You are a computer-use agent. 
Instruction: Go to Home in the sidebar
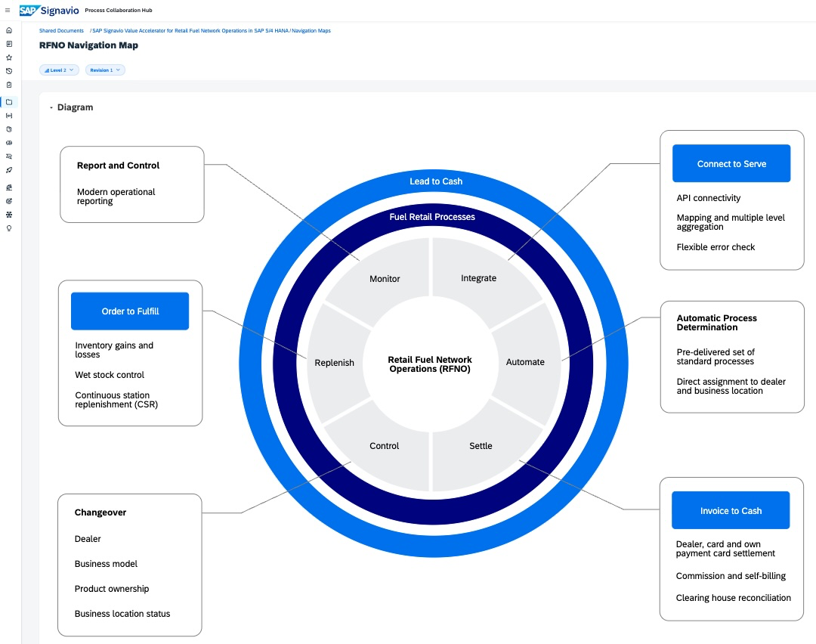(x=9, y=30)
